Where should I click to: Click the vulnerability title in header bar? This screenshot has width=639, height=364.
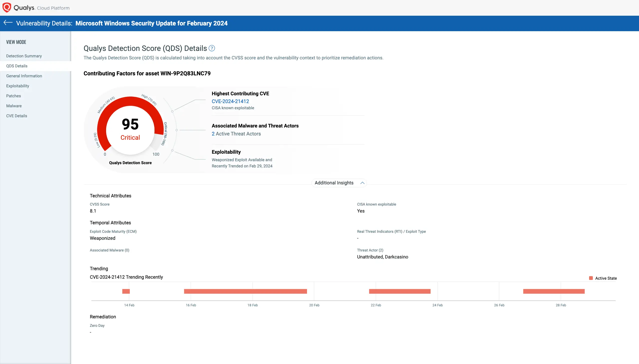click(x=152, y=23)
